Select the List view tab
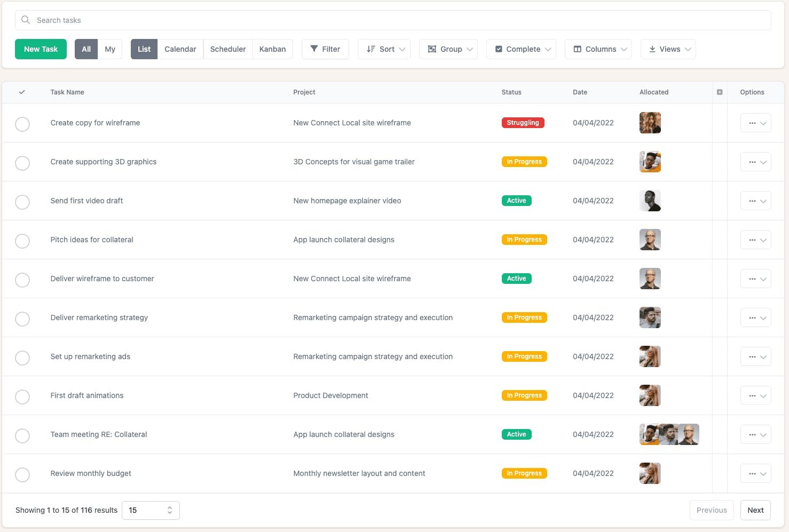 click(x=144, y=49)
